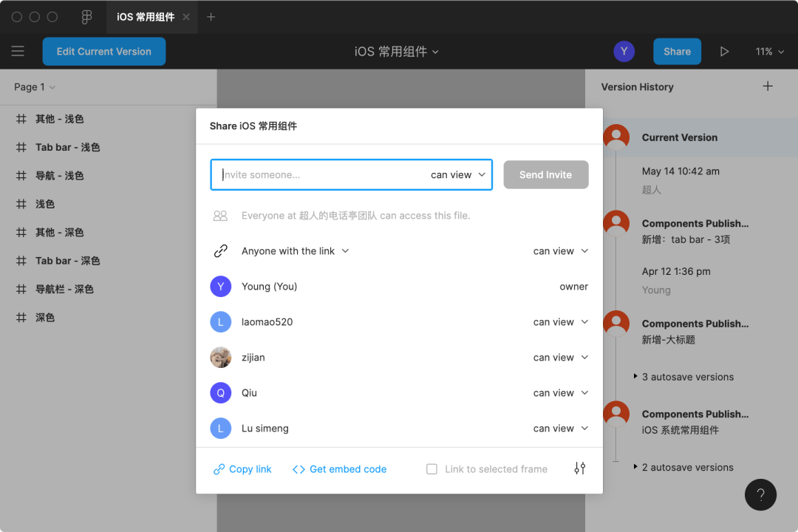Open the iOS 常用组件 file title menu

click(x=397, y=52)
